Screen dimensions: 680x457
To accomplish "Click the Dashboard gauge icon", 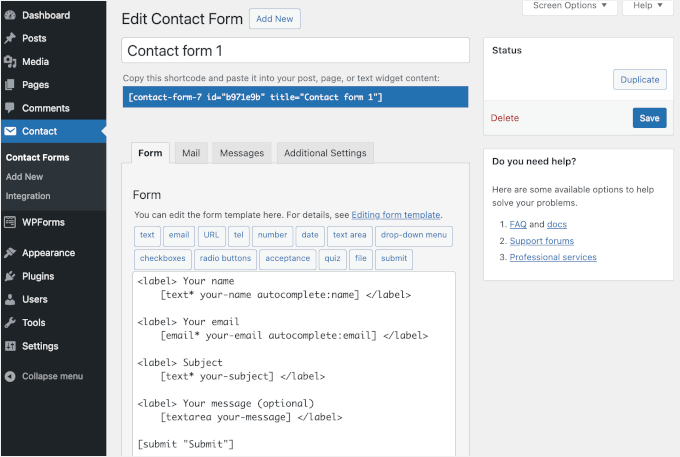I will (10, 15).
